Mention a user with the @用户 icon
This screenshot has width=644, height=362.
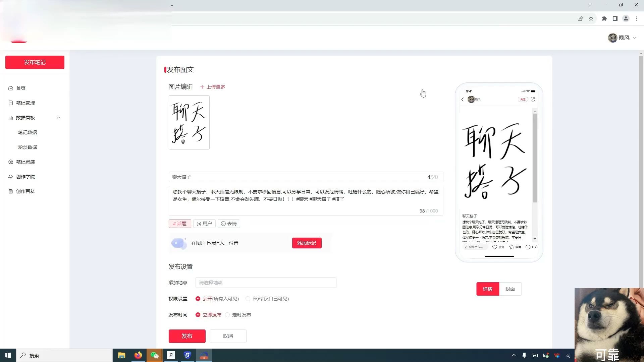point(204,224)
